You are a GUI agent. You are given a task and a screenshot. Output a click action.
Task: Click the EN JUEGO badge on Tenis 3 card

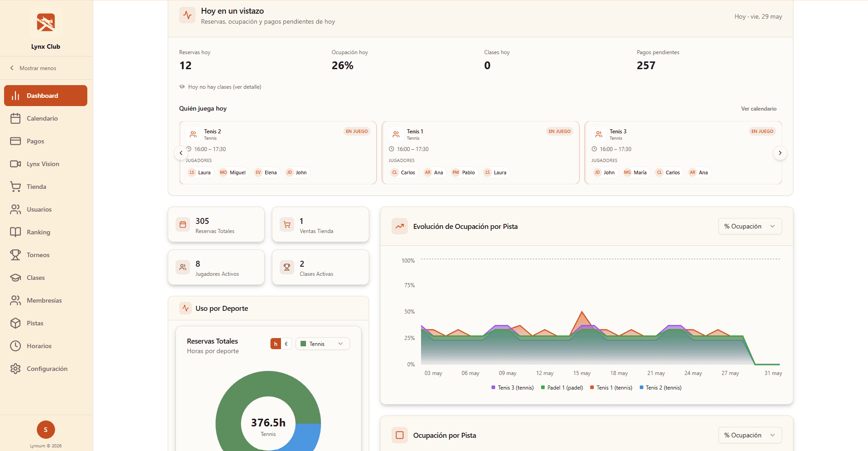coord(763,132)
